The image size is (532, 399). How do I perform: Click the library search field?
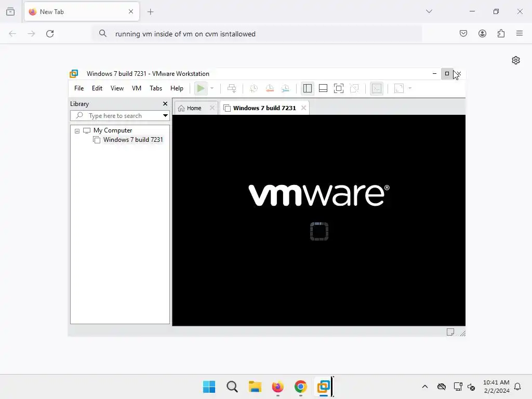pos(119,116)
